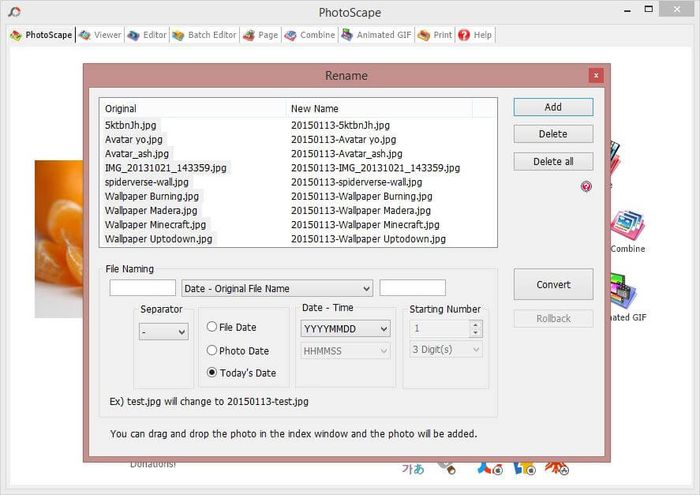Choose the Photo Date option

212,350
